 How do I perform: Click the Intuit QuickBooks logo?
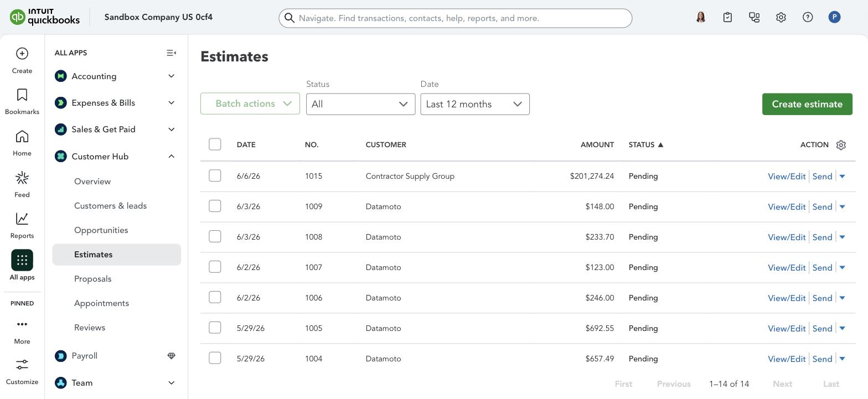(x=45, y=17)
